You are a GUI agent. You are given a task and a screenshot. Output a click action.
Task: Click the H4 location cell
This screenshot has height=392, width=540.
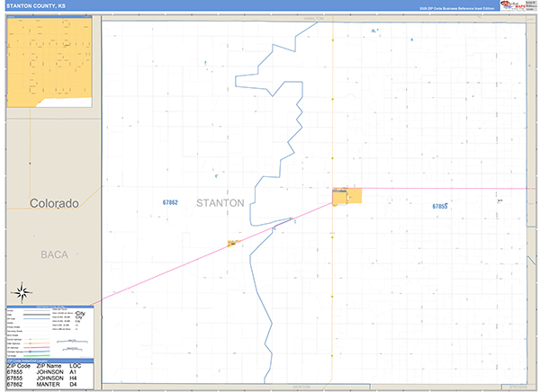pyautogui.click(x=73, y=379)
